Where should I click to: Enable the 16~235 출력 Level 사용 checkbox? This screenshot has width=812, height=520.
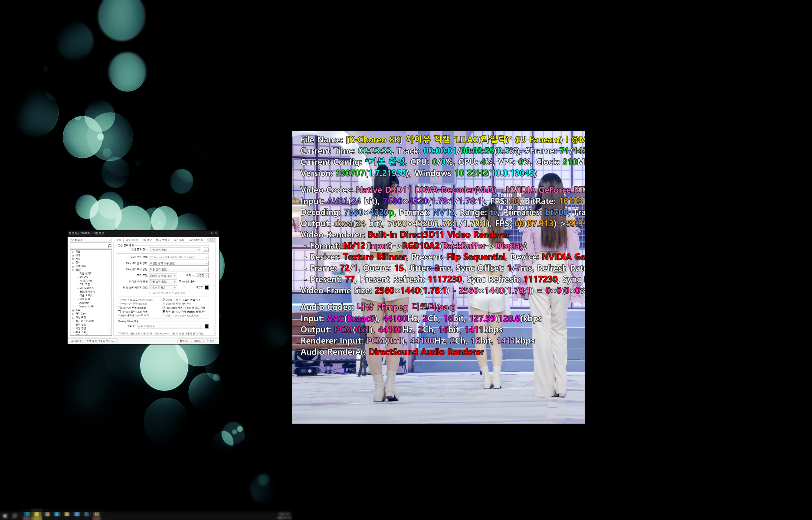click(x=119, y=312)
